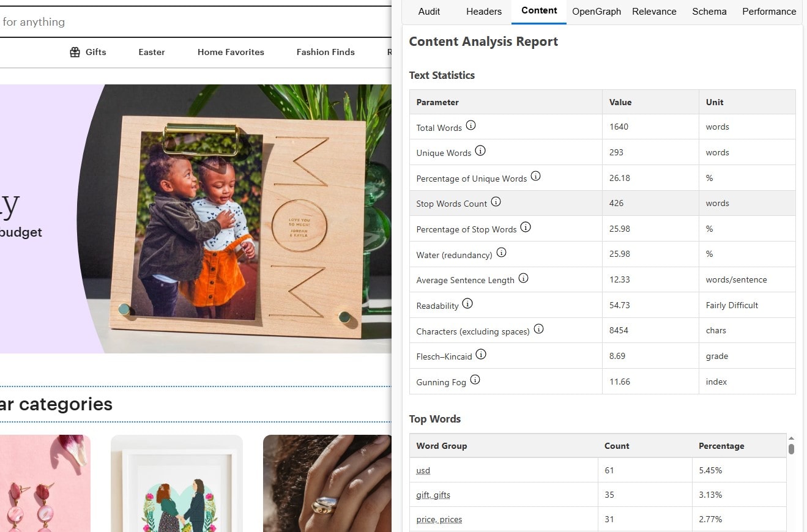Open the Performance tab
This screenshot has width=807, height=532.
click(769, 12)
